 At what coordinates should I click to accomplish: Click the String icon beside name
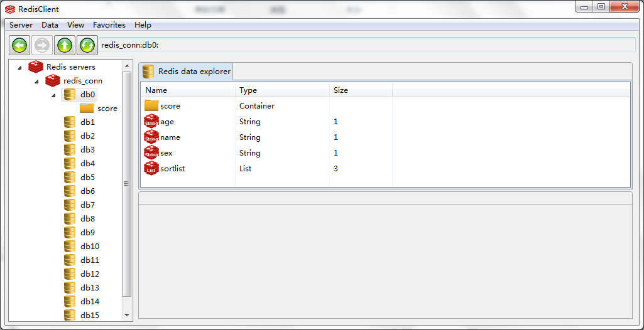[x=151, y=137]
